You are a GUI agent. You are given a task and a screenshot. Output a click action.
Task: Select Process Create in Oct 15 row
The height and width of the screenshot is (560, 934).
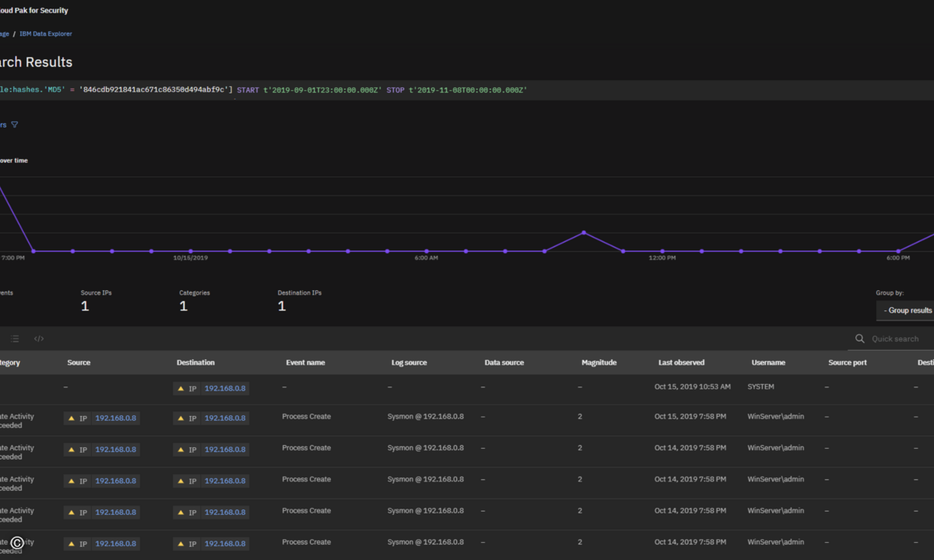307,416
